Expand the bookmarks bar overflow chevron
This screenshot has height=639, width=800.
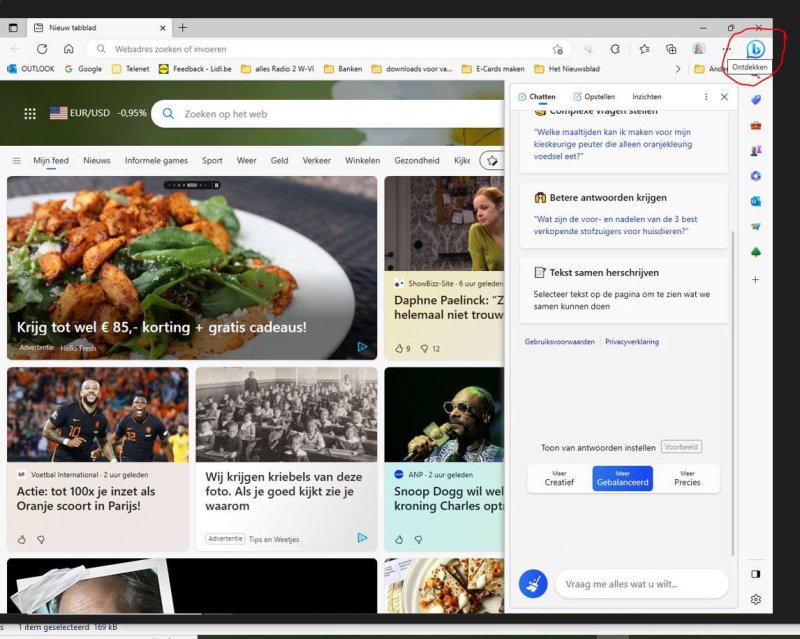[678, 69]
